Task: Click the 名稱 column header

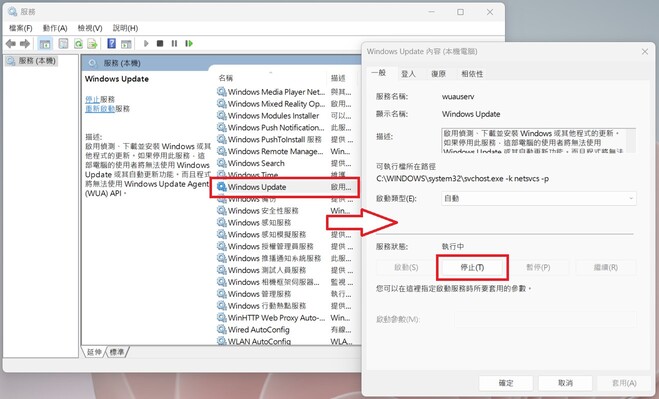Action: click(270, 78)
